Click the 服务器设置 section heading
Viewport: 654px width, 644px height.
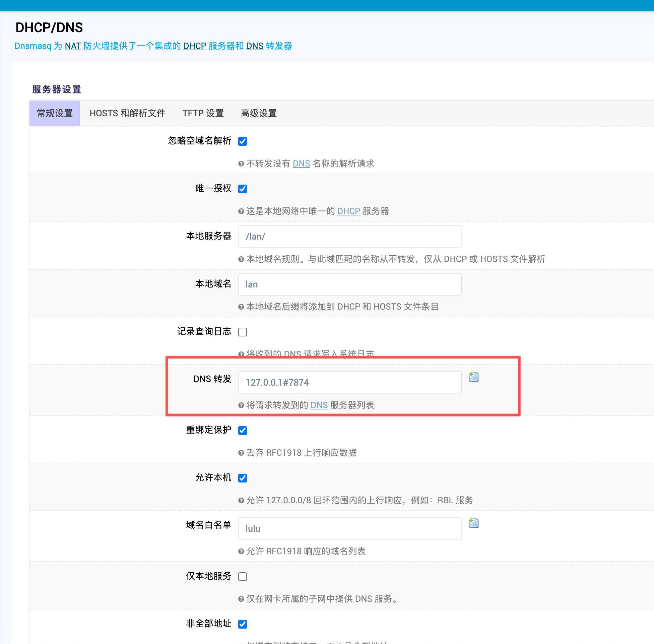coord(57,90)
